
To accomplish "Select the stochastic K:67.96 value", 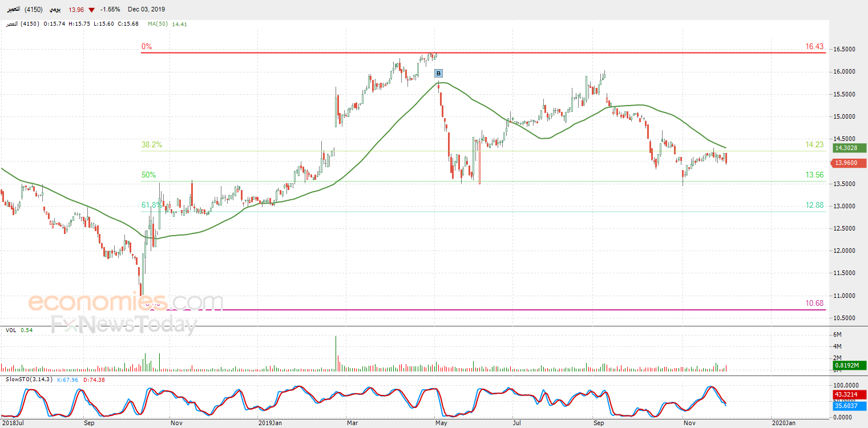I will coord(68,379).
